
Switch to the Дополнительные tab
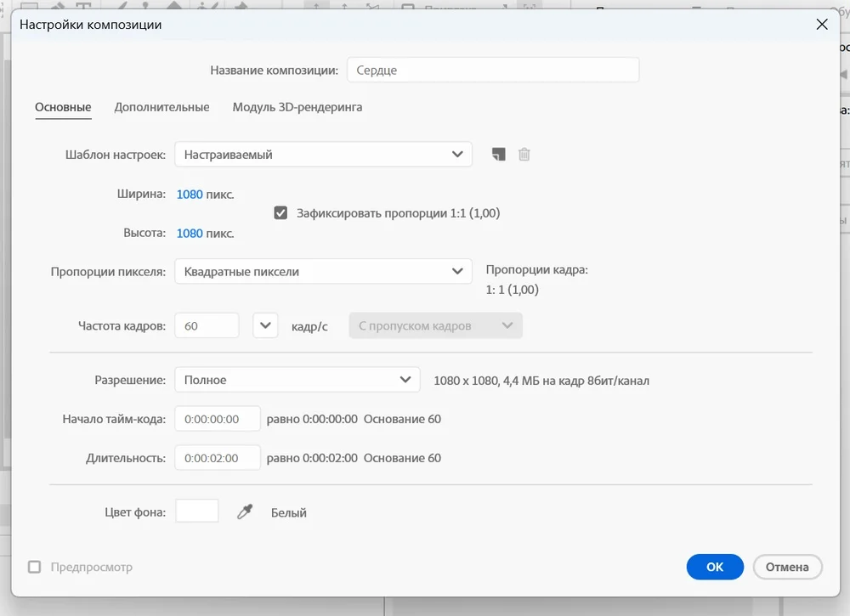[x=161, y=107]
